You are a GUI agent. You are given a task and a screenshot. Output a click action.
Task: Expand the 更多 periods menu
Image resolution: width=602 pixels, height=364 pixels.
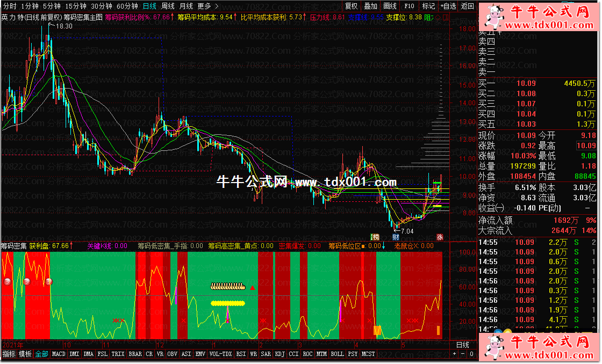pyautogui.click(x=207, y=6)
